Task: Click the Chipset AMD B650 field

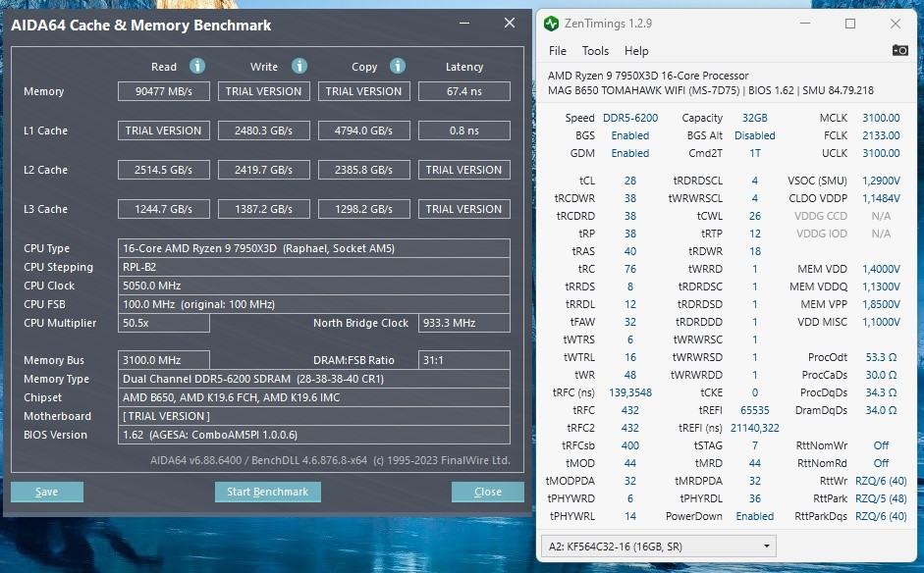Action: pyautogui.click(x=314, y=397)
